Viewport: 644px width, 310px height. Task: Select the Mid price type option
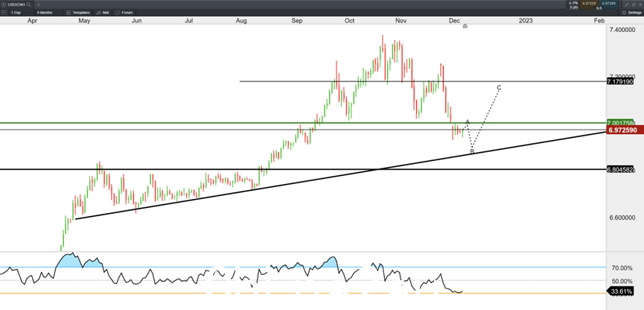click(102, 13)
